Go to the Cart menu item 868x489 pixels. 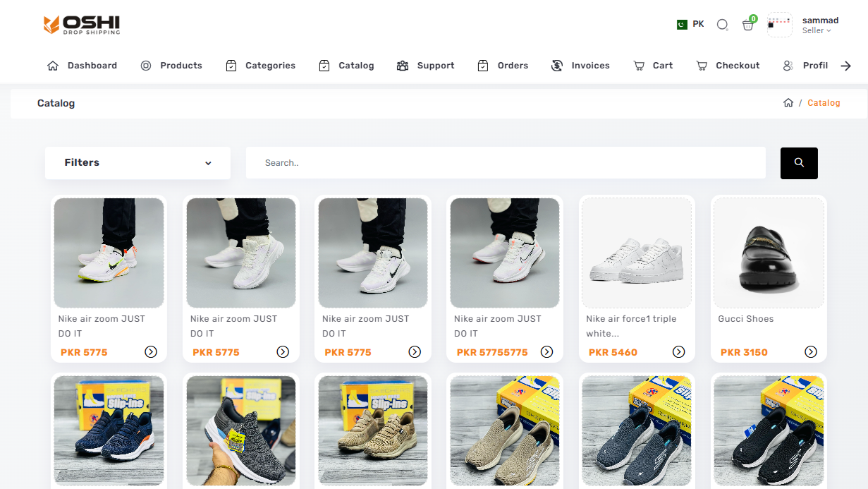coord(653,66)
